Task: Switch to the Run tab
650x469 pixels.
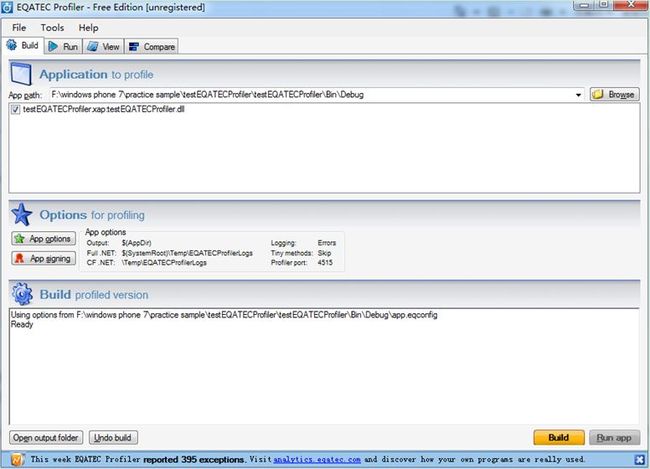Action: coord(63,46)
